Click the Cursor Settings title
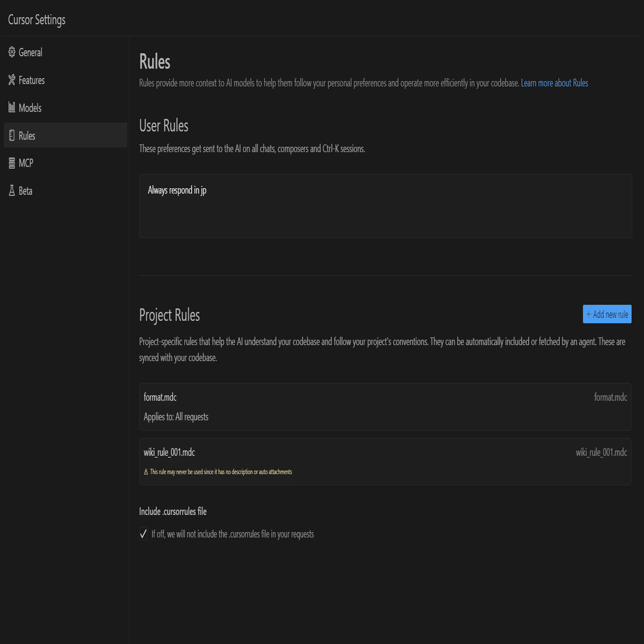The height and width of the screenshot is (644, 644). 37,20
